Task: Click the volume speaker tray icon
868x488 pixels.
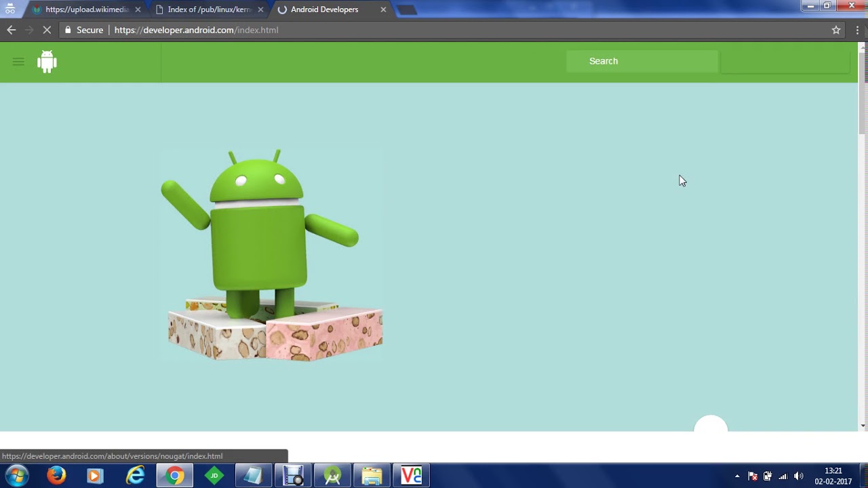Action: pos(798,476)
